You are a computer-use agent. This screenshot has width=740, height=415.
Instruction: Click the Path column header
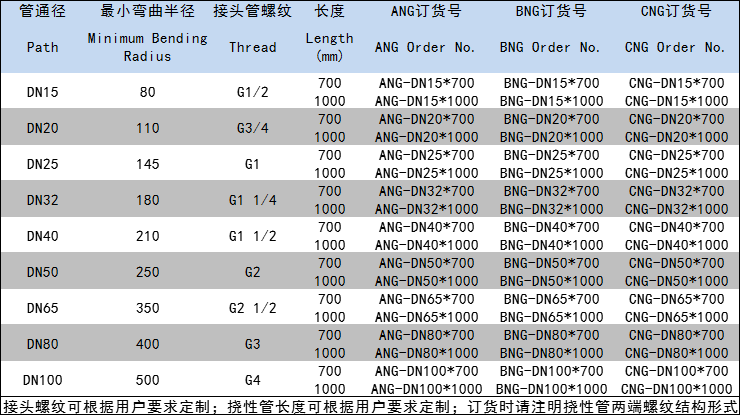42,47
